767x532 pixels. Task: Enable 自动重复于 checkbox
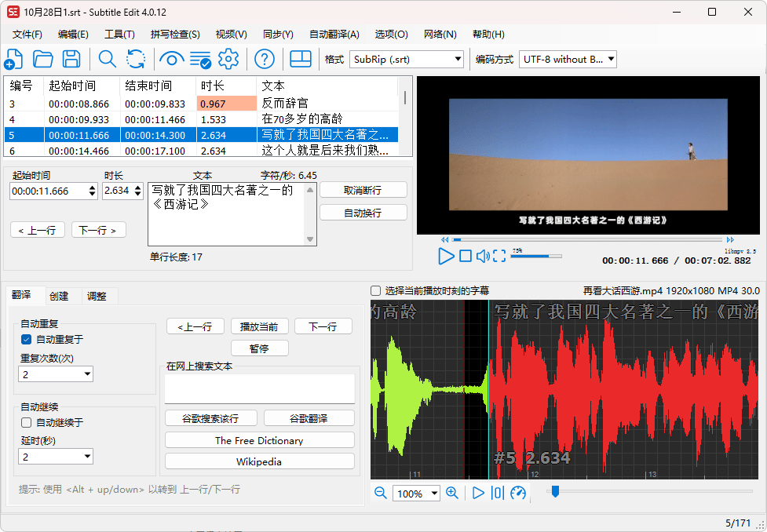(27, 339)
